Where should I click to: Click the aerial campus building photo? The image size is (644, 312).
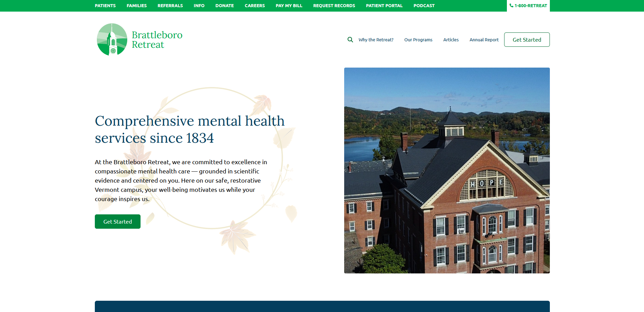[447, 170]
